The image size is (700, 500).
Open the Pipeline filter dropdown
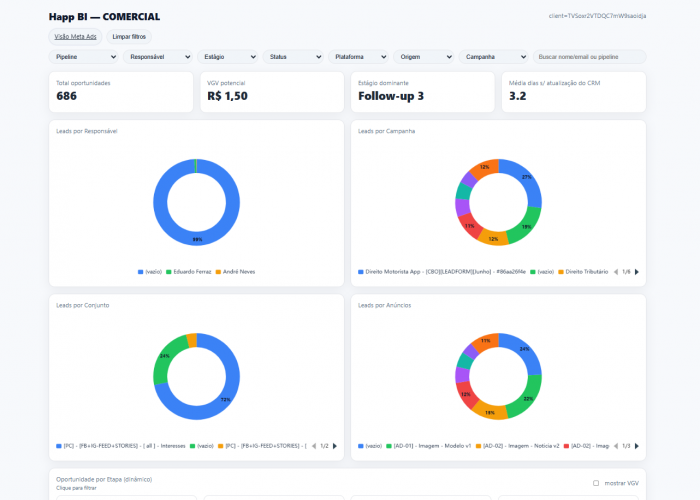pos(84,57)
